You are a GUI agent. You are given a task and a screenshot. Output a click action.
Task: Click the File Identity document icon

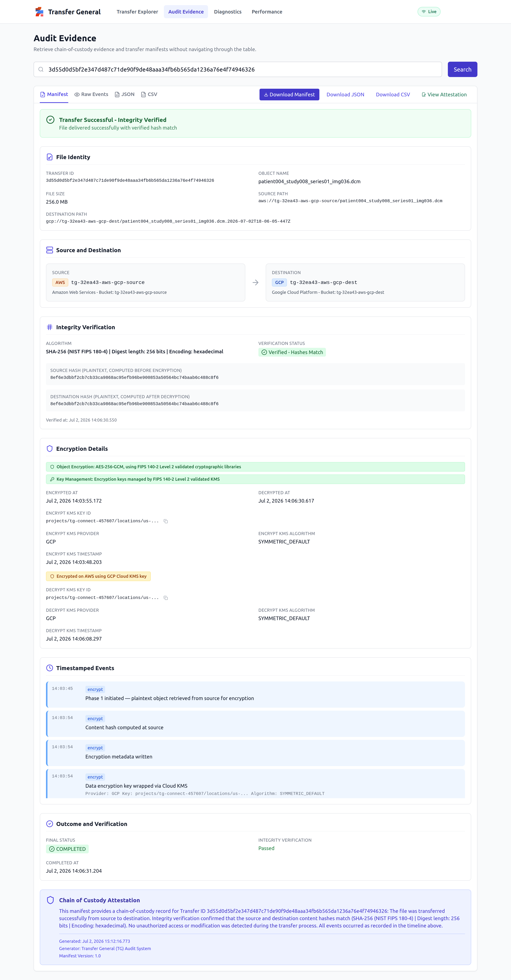point(49,157)
